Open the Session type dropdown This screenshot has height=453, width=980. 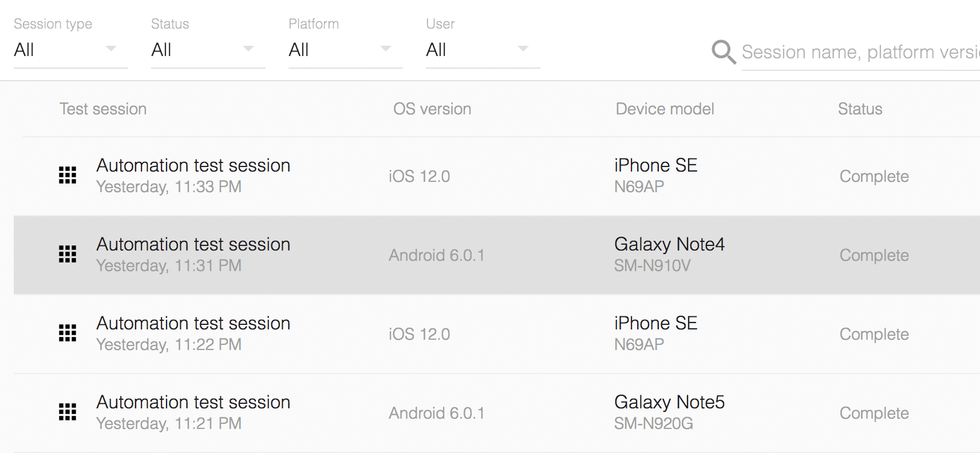[x=70, y=50]
